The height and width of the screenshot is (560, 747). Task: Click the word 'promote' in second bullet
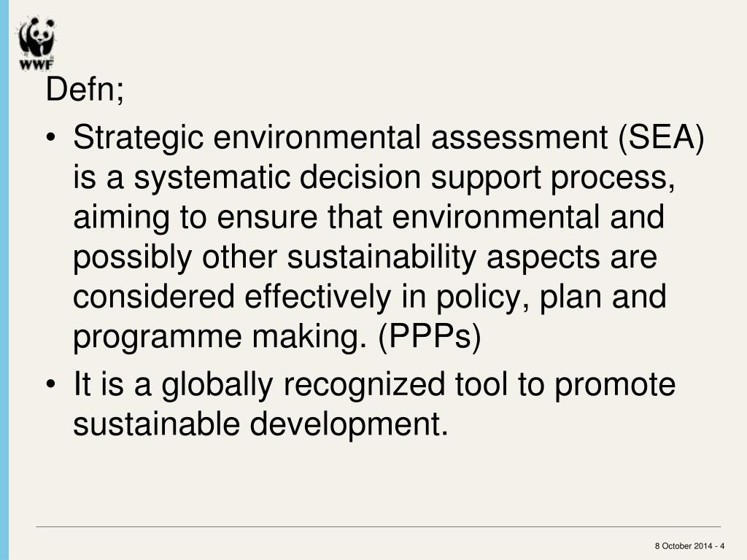tap(615, 385)
